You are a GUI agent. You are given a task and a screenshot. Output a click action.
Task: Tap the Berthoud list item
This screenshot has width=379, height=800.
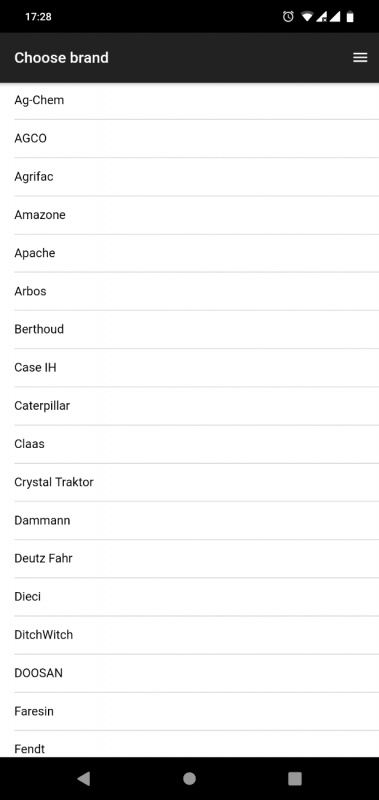[x=189, y=330]
